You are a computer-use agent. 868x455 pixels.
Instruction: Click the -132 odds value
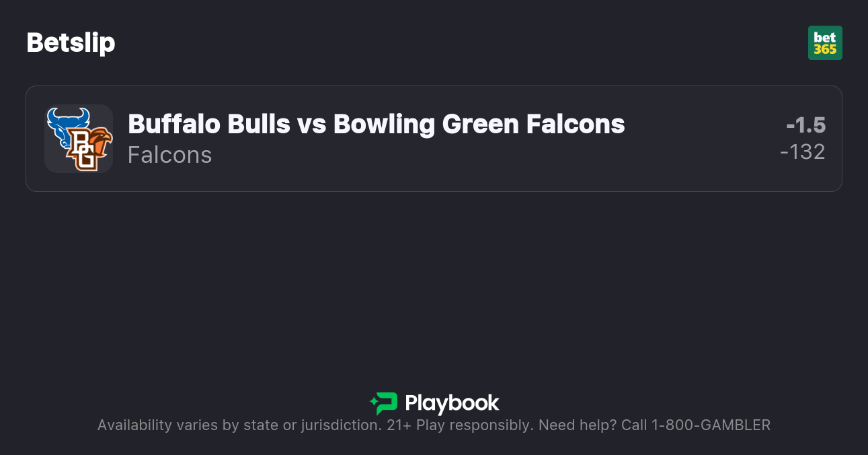803,152
